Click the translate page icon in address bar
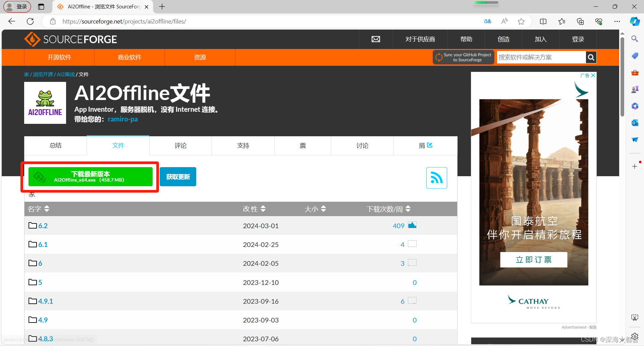The width and height of the screenshot is (644, 346). tap(488, 21)
